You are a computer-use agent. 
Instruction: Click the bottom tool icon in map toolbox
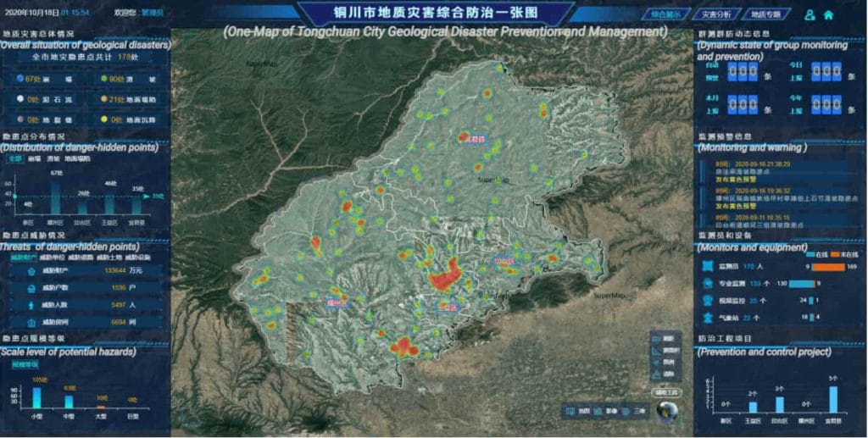657,374
